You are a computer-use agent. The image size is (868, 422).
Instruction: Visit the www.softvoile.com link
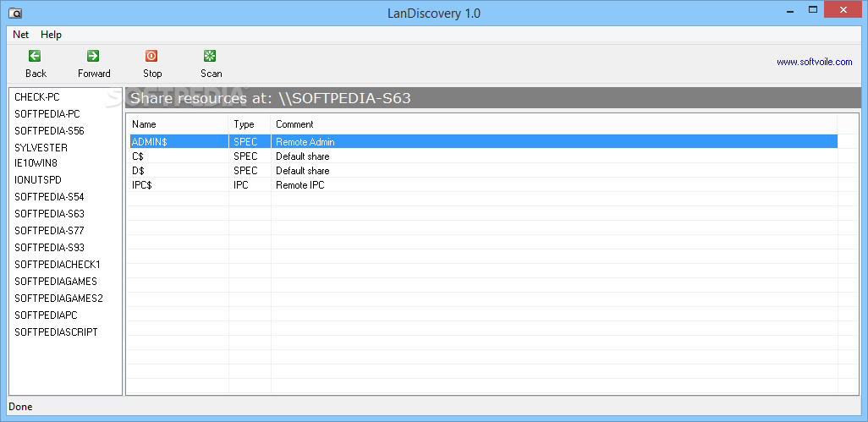815,62
